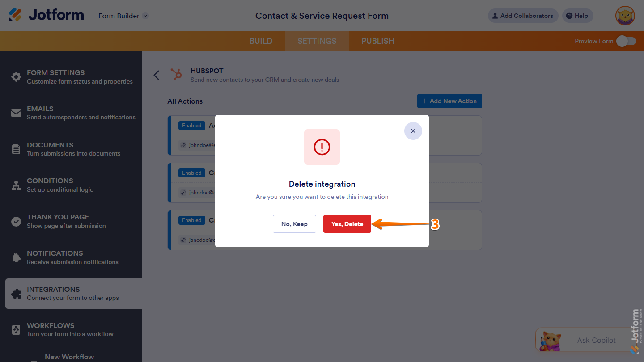Click Enabled badge on janedoe action

tap(192, 220)
